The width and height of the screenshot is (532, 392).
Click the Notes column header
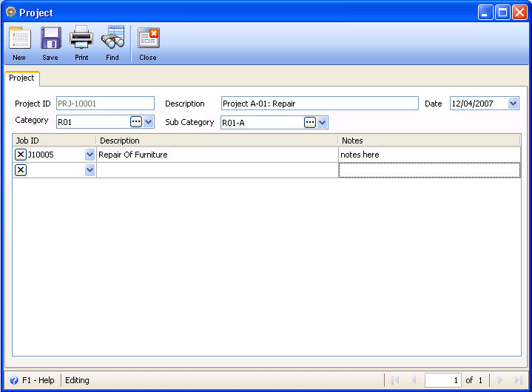coord(429,141)
